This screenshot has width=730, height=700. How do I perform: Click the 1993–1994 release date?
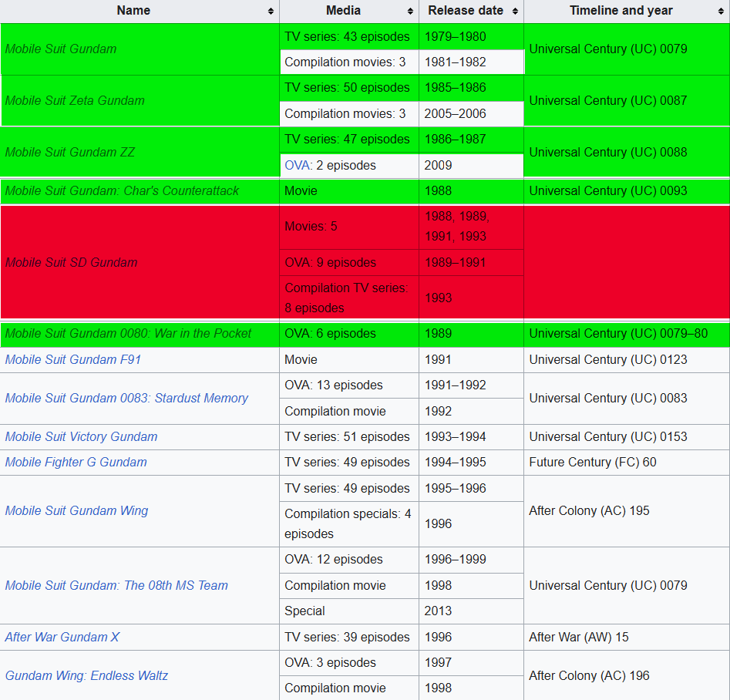pyautogui.click(x=472, y=437)
